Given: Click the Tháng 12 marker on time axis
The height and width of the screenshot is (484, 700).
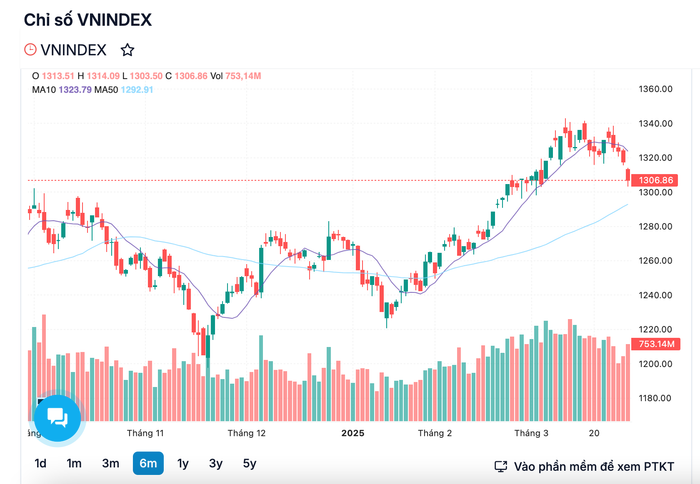Looking at the screenshot, I should [246, 433].
